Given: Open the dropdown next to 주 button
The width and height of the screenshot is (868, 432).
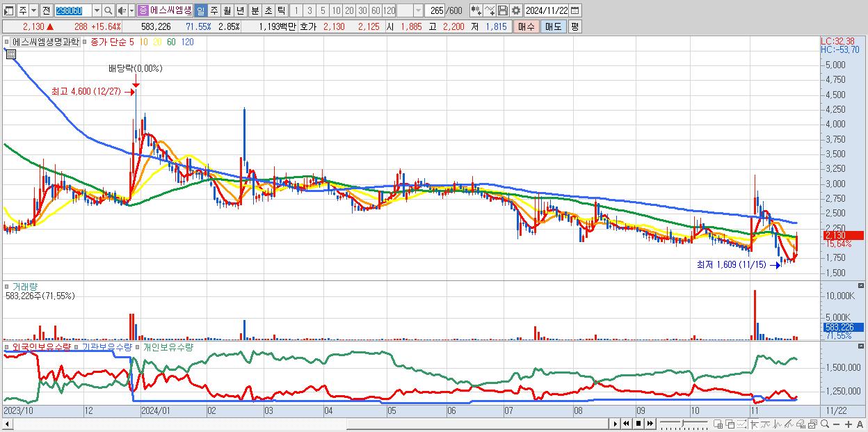Looking at the screenshot, I should click(33, 10).
